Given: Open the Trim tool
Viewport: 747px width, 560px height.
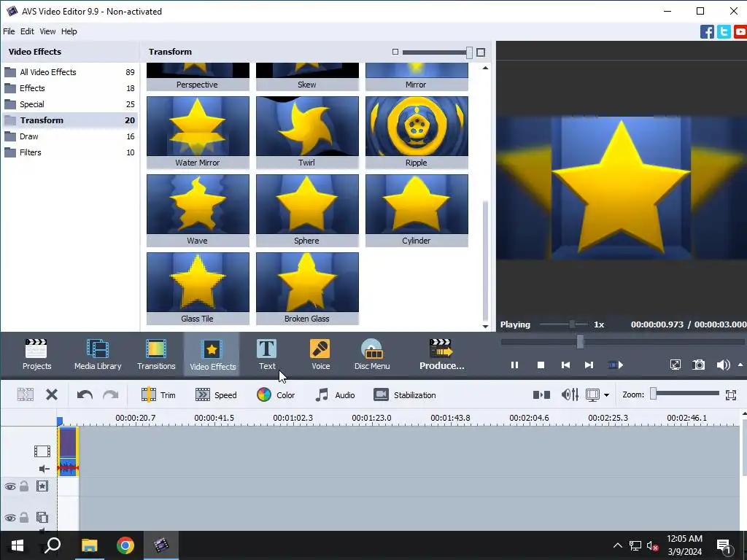Looking at the screenshot, I should (x=158, y=394).
